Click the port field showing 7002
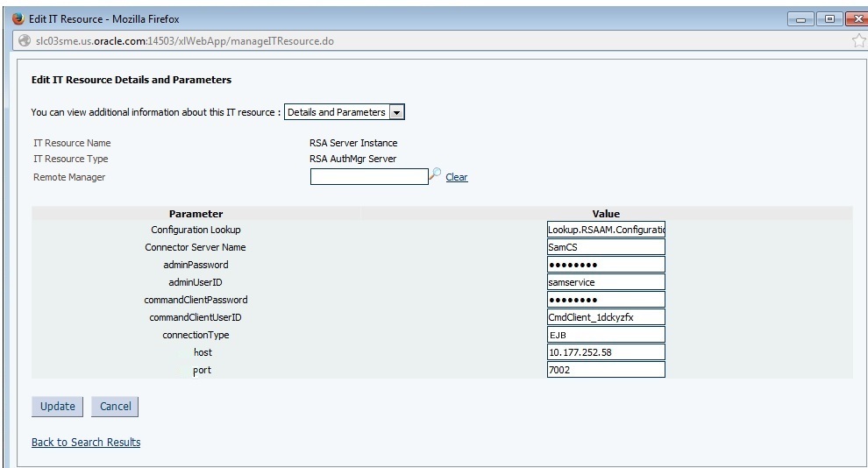Image resolution: width=868 pixels, height=468 pixels. (606, 370)
